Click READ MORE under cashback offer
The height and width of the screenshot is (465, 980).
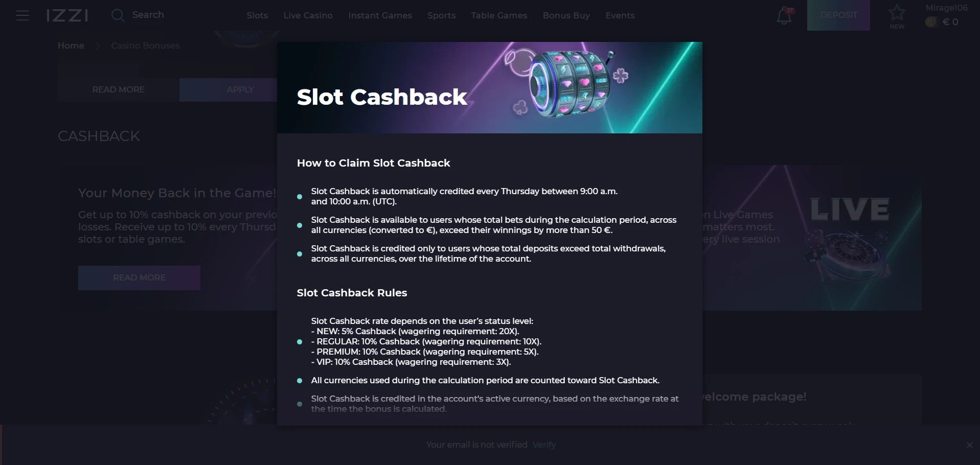click(x=139, y=277)
